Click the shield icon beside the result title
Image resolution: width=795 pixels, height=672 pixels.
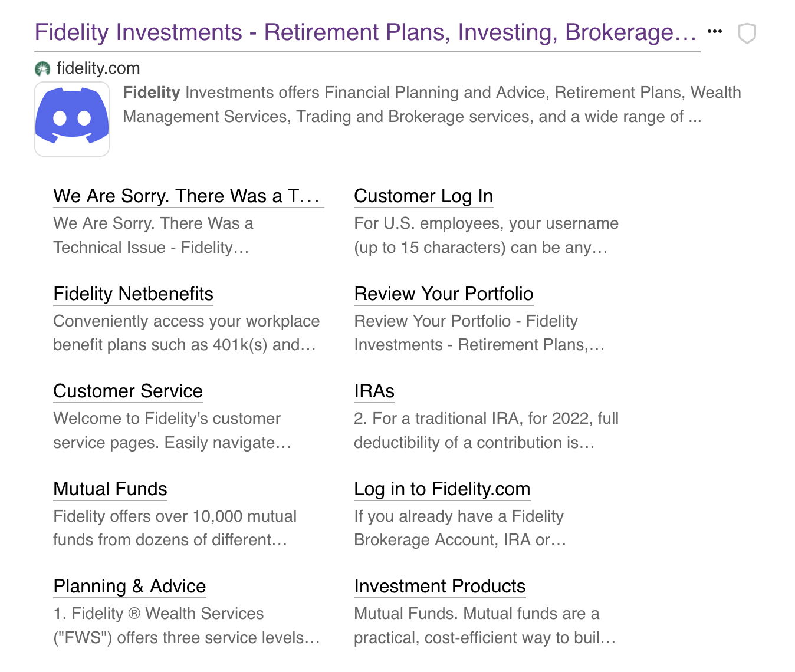[747, 34]
